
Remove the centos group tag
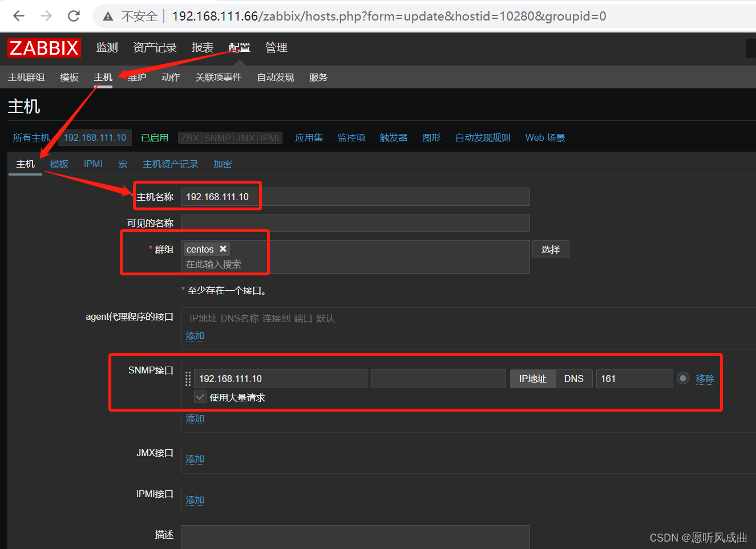click(x=223, y=249)
